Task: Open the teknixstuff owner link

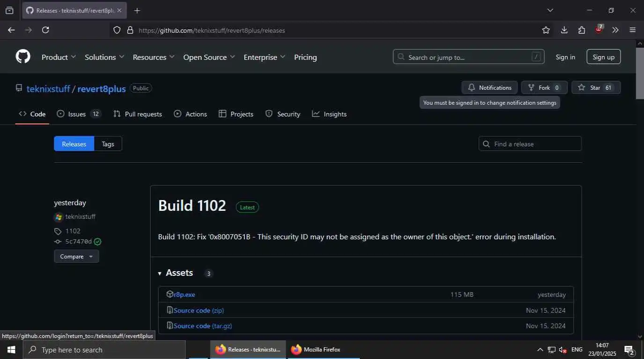Action: (x=48, y=88)
